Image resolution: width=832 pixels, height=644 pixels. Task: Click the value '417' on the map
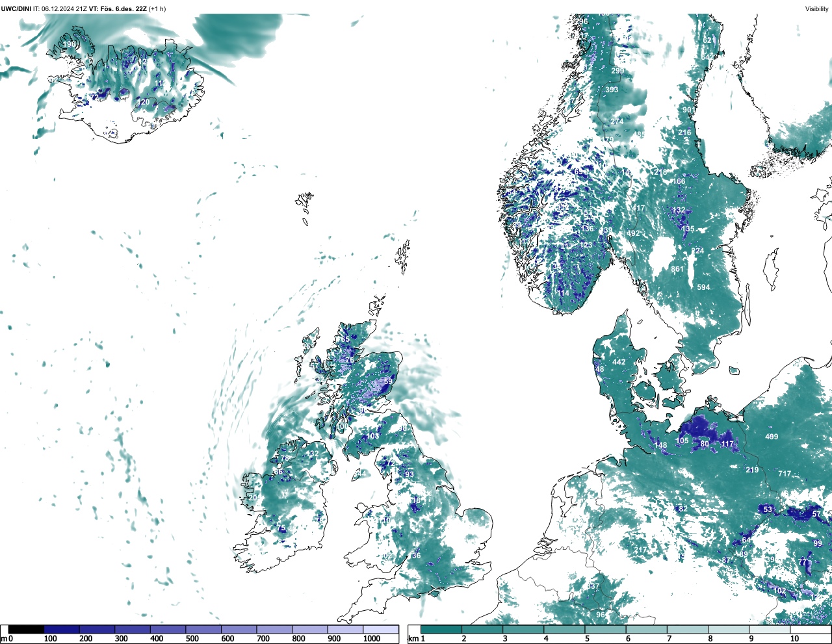(638, 209)
